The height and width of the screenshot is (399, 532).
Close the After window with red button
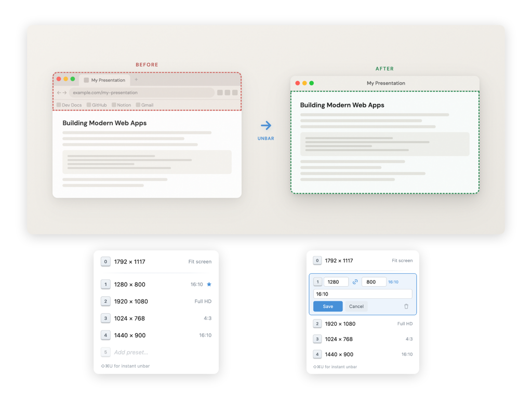298,83
